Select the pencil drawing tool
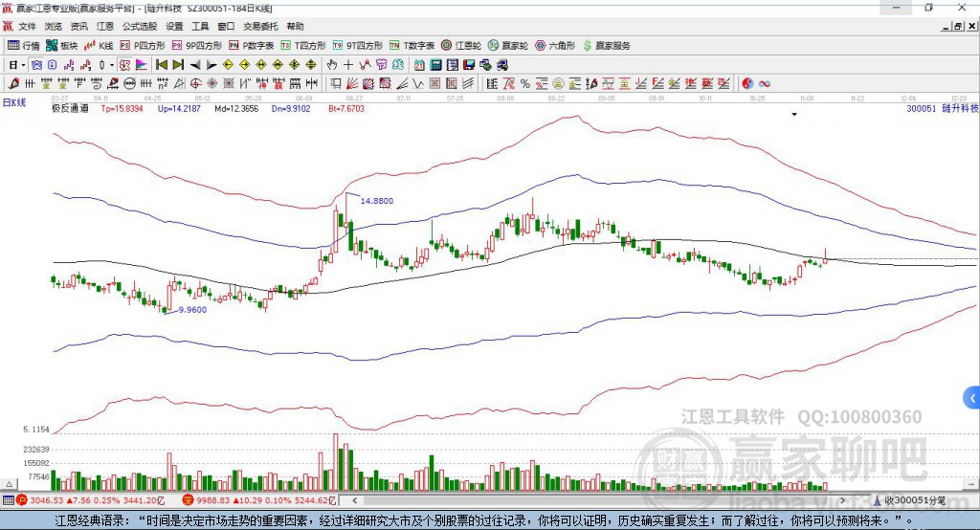Image resolution: width=980 pixels, height=530 pixels. pyautogui.click(x=13, y=84)
